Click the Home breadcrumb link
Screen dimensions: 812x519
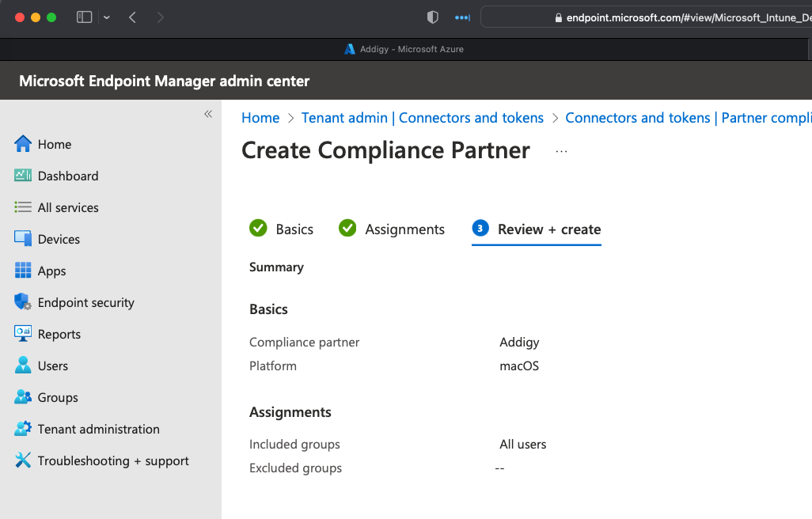(260, 117)
